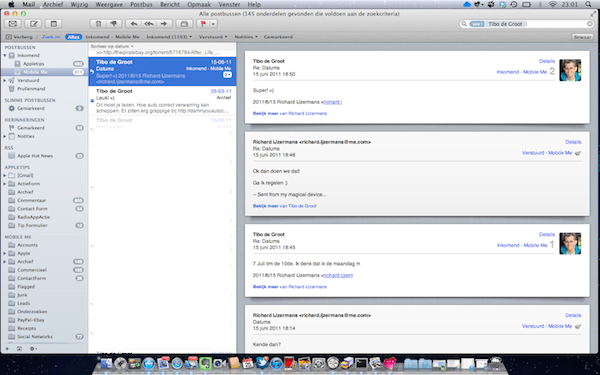Save the search with the Bewaar button

(582, 37)
